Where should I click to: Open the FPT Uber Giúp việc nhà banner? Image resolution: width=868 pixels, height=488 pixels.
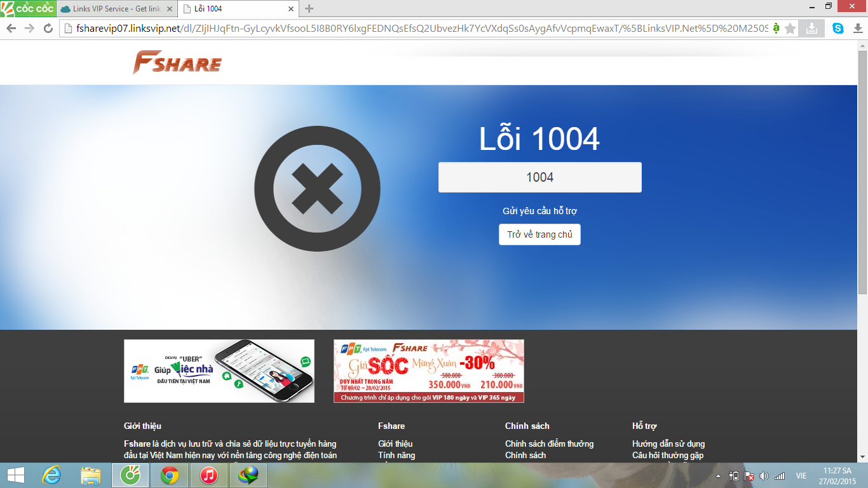coord(219,371)
